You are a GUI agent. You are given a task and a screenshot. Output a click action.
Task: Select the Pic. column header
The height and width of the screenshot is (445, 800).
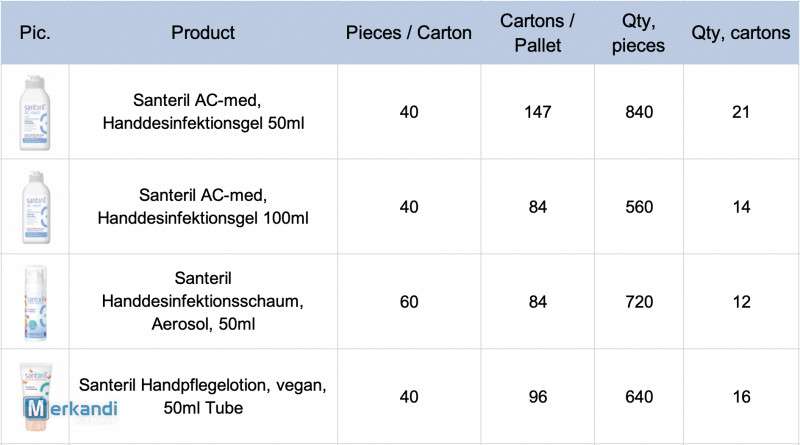click(35, 33)
